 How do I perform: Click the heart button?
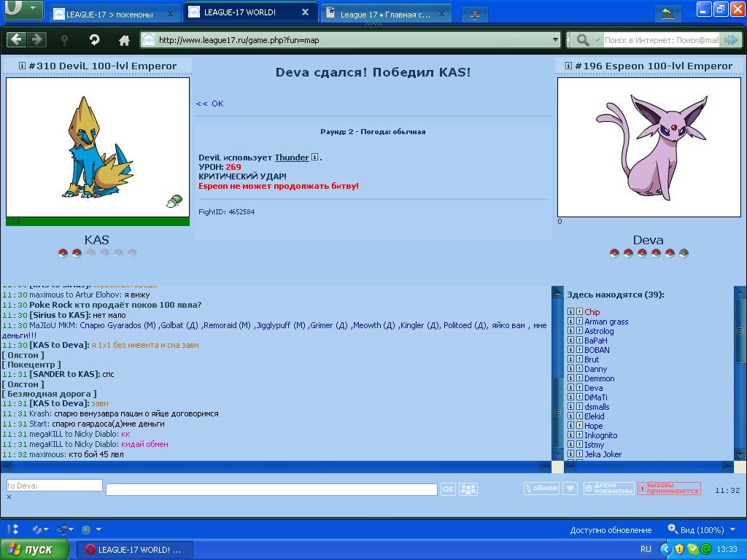(x=570, y=488)
